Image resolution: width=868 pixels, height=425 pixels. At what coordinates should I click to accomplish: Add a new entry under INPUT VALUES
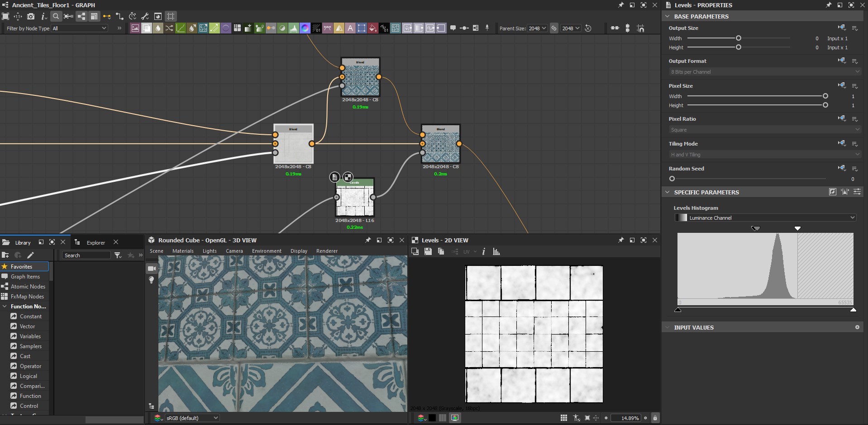point(858,327)
